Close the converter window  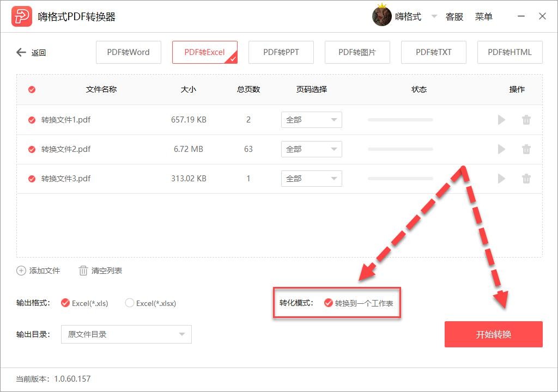(x=542, y=16)
